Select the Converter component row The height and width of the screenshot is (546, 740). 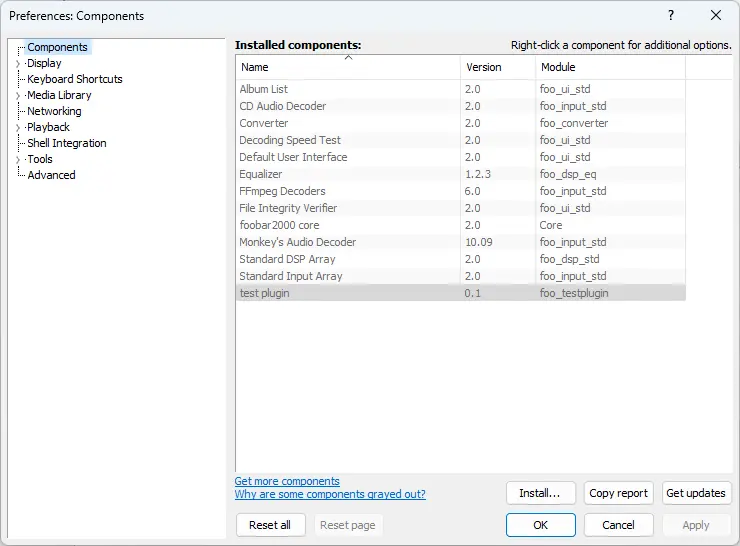tap(461, 123)
